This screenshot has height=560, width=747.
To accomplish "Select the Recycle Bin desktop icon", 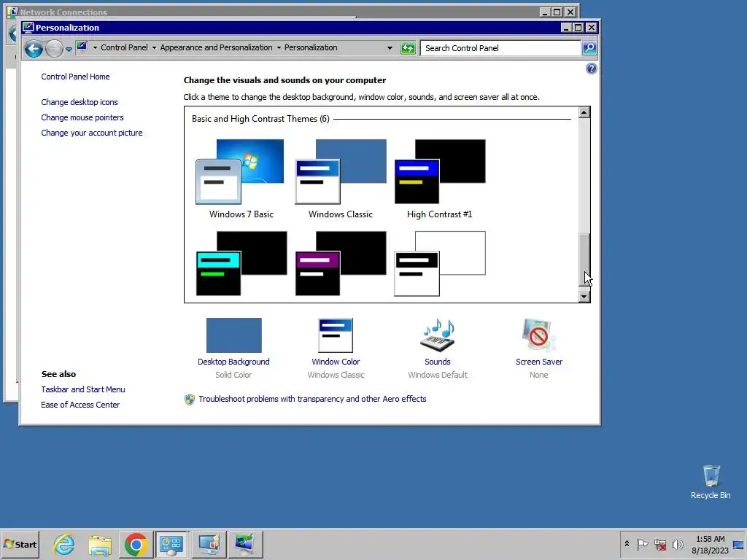I will [x=711, y=482].
